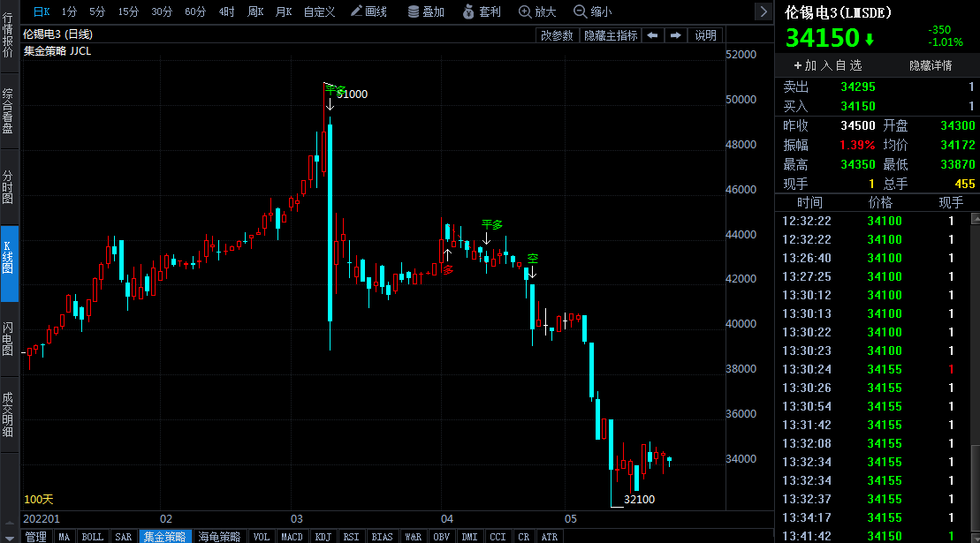Switch to 分时图 in left sidebar
The width and height of the screenshot is (980, 543).
tap(8, 187)
